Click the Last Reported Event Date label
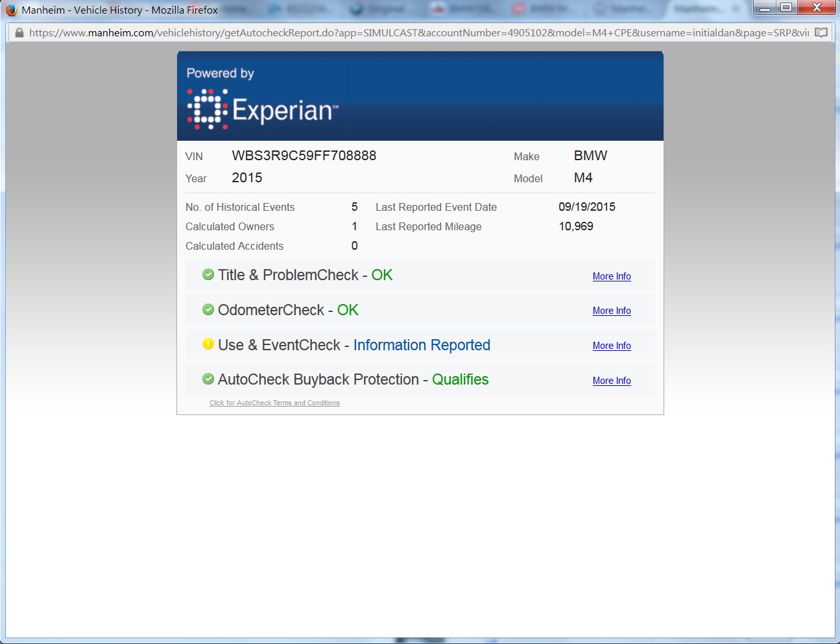 [x=436, y=207]
